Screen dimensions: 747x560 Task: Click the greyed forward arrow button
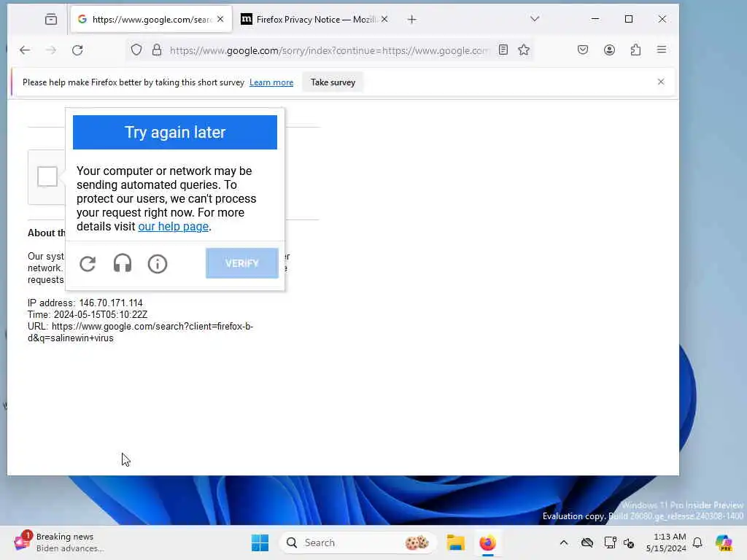point(51,50)
